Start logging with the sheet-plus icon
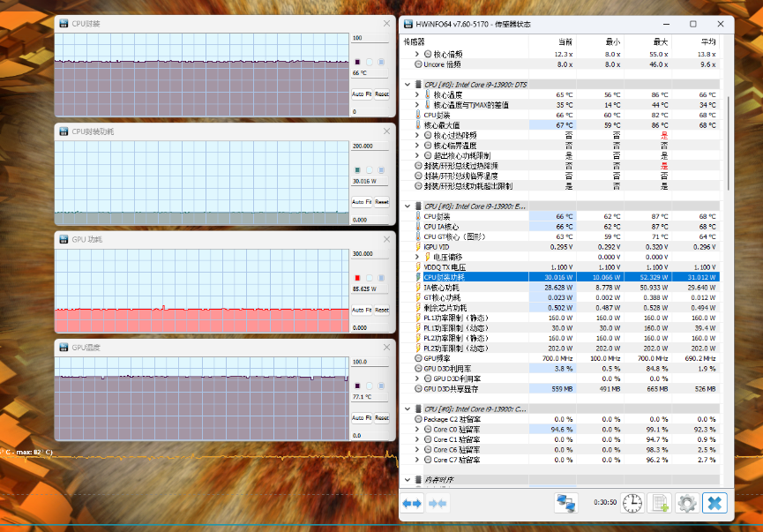 (659, 503)
